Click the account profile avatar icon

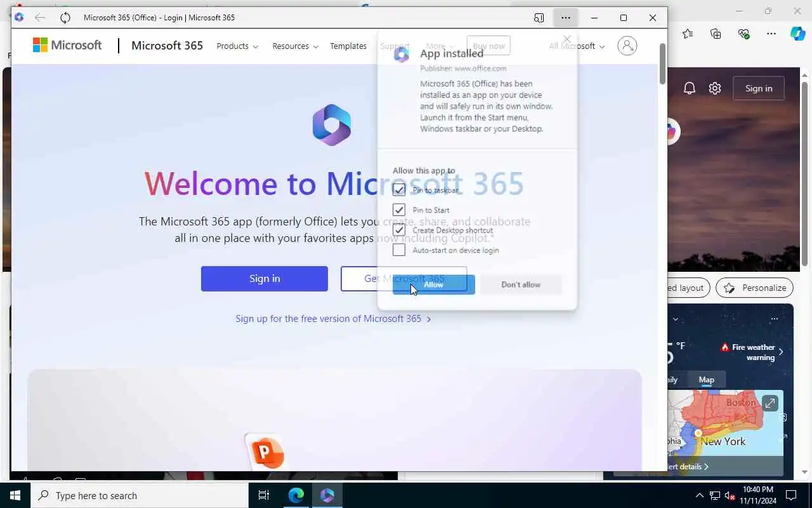click(x=627, y=46)
